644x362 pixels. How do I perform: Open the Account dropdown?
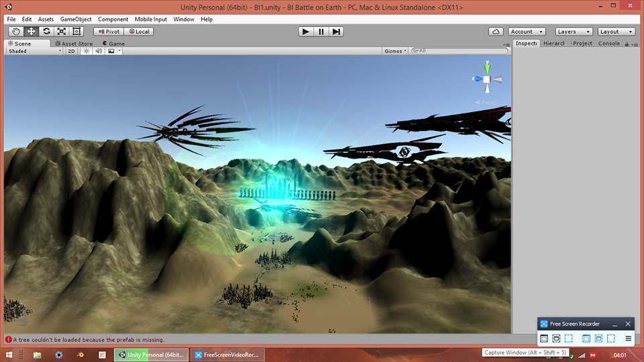[x=527, y=32]
